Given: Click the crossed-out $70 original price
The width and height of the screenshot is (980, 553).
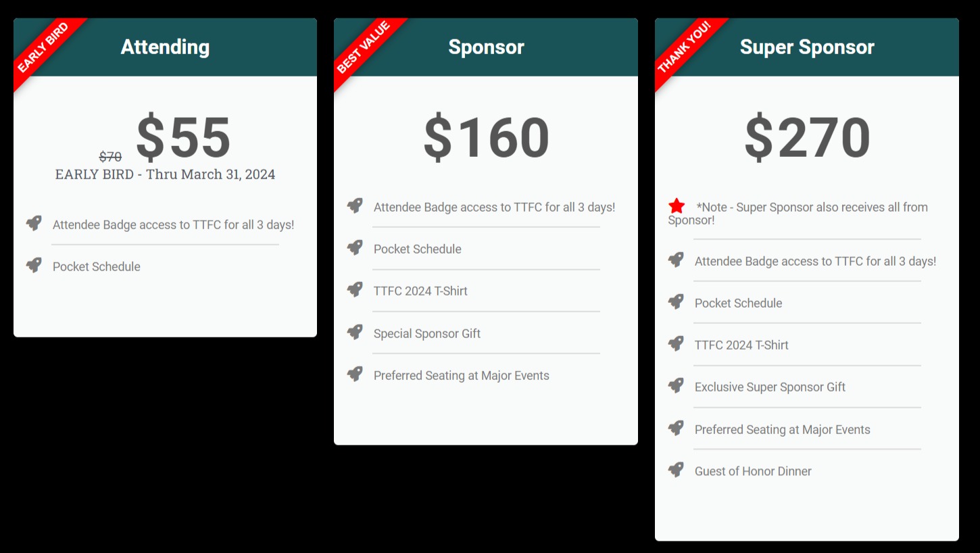Looking at the screenshot, I should (x=110, y=157).
